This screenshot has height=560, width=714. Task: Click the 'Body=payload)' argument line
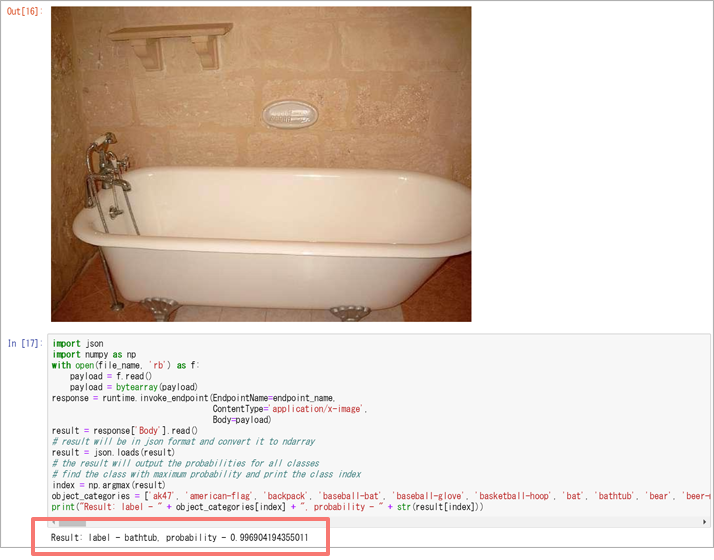pos(242,420)
